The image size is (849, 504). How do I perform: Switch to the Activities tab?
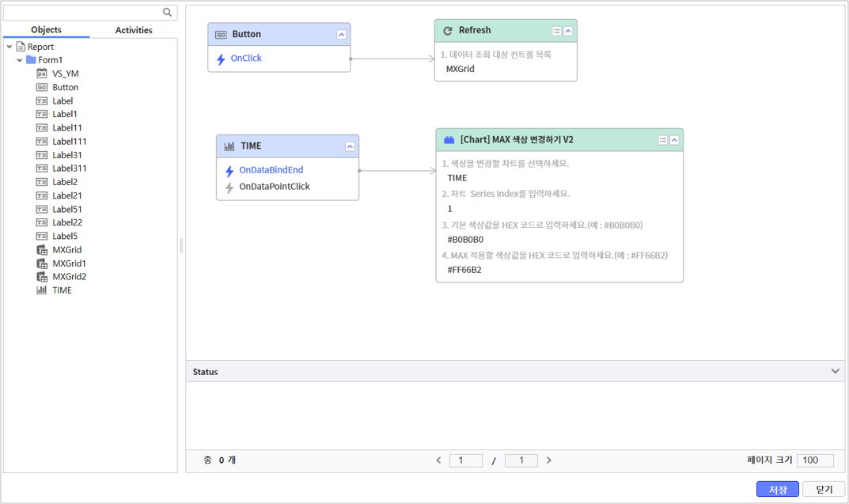point(134,30)
